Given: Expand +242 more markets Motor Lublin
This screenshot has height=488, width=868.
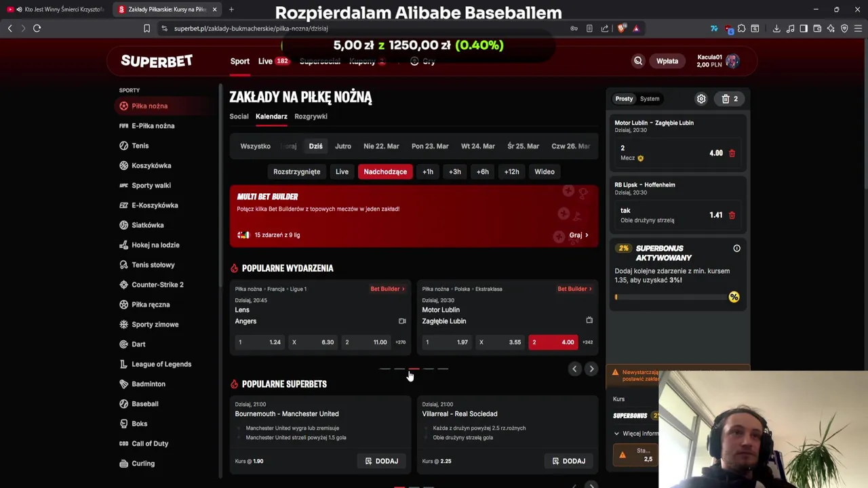Looking at the screenshot, I should click(x=587, y=342).
